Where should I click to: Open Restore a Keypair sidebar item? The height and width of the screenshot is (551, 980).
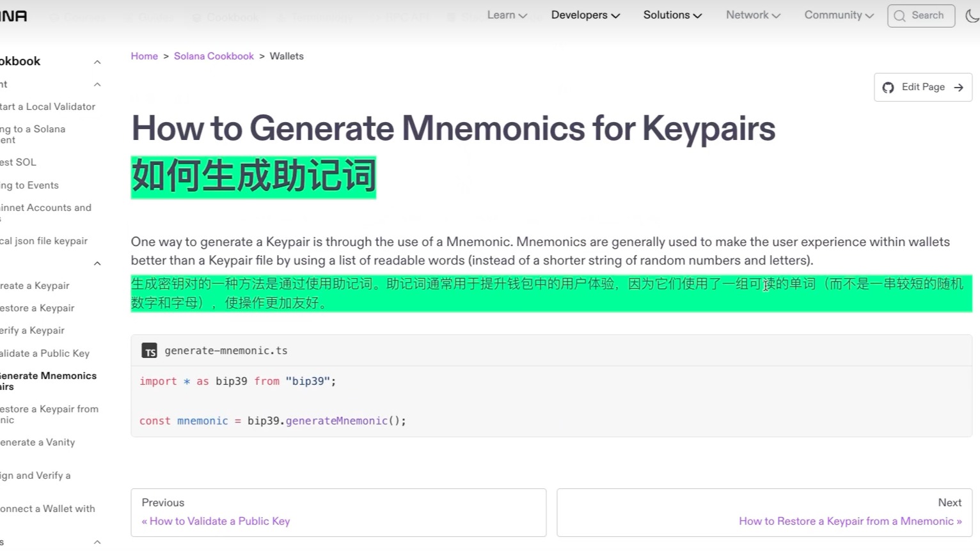pos(37,308)
